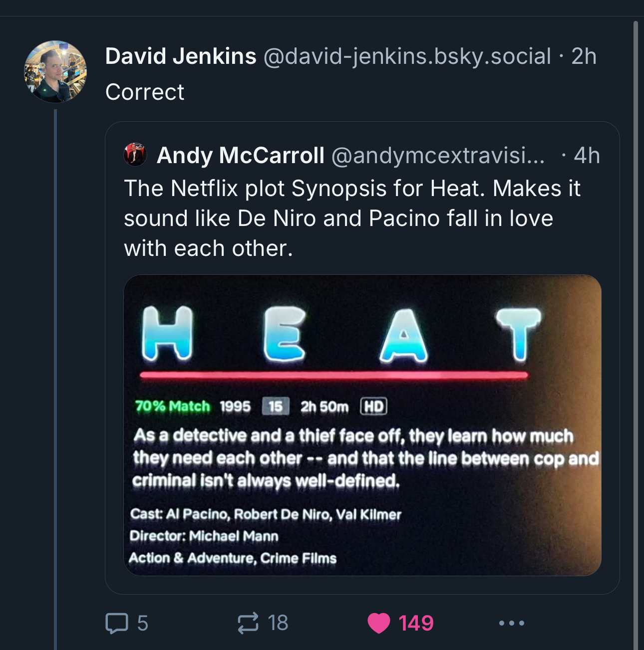Open the David Jenkins display name
644x650 pixels.
point(181,56)
